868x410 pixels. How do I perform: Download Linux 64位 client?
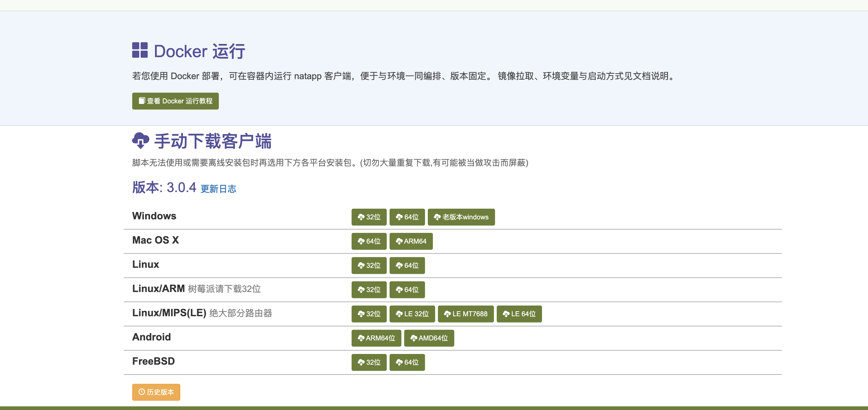tap(407, 266)
